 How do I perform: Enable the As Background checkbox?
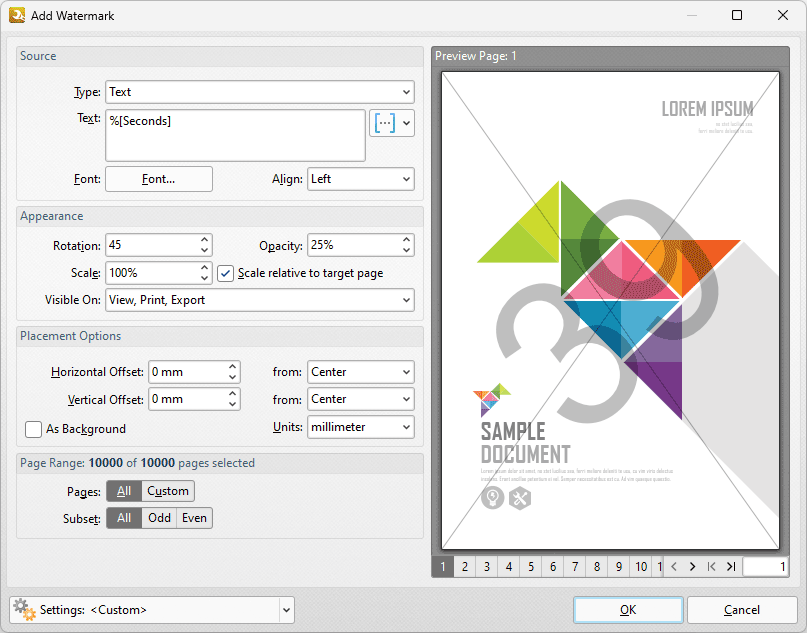click(x=33, y=429)
